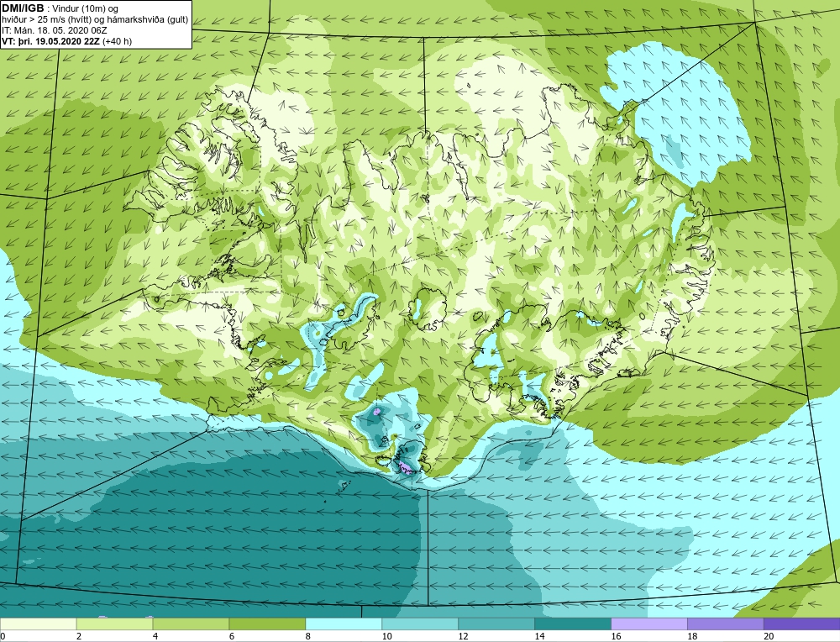
Task: Click the '10' label on the scale
Action: pos(386,636)
